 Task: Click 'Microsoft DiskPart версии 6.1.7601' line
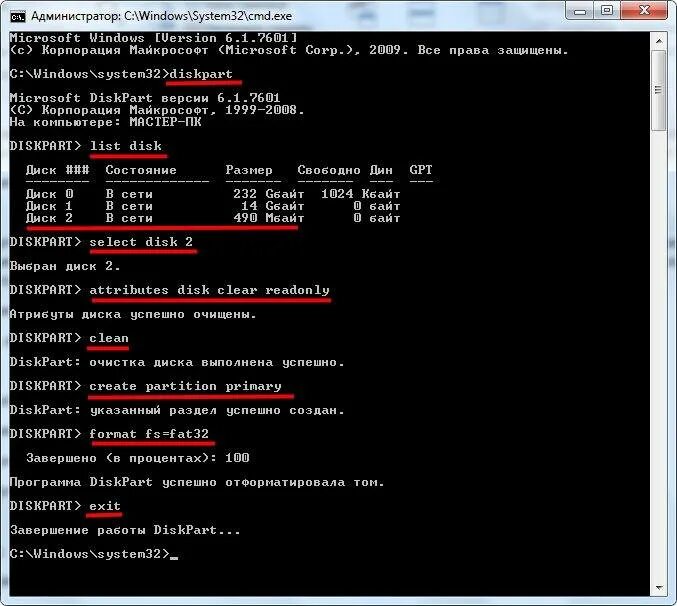click(145, 98)
